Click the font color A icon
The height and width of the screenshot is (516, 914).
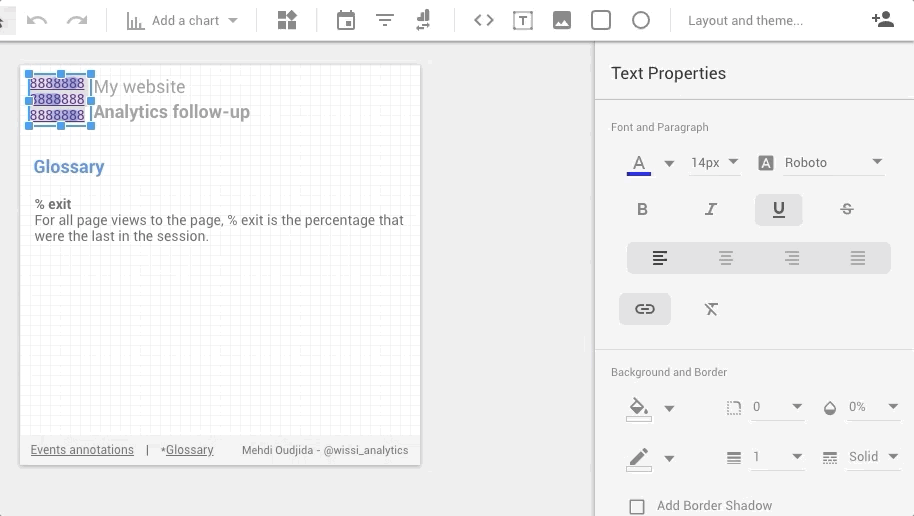coord(639,164)
